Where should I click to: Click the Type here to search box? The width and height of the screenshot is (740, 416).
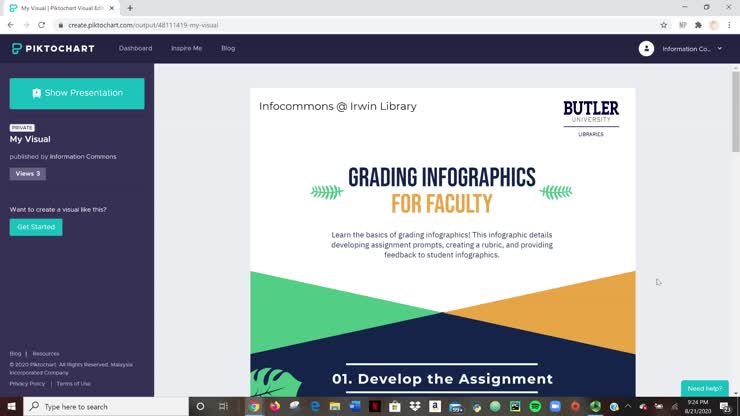pyautogui.click(x=106, y=407)
